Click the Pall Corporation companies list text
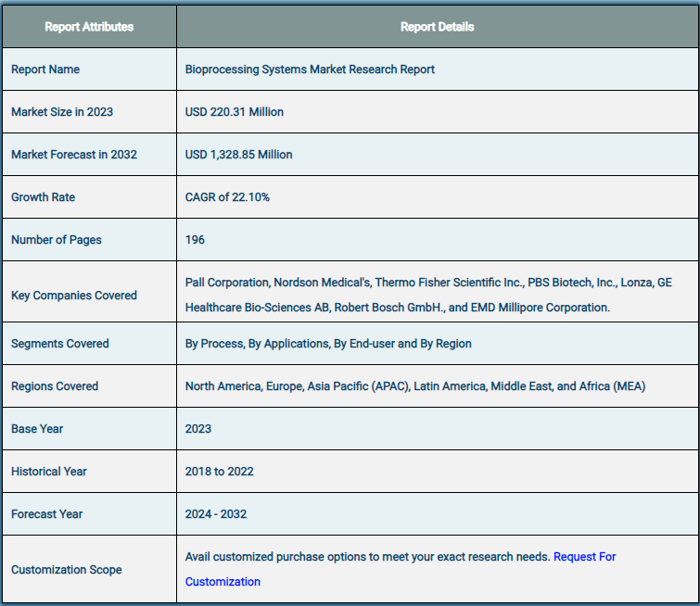Viewport: 700px width, 606px height. [x=428, y=295]
